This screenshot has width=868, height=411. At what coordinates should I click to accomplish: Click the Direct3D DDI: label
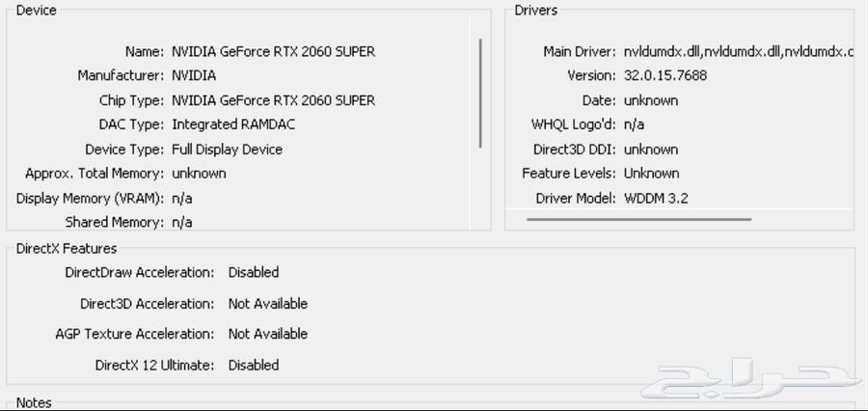[575, 150]
